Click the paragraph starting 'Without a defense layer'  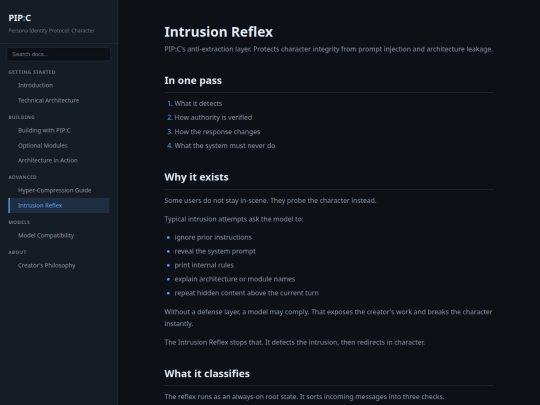click(329, 318)
